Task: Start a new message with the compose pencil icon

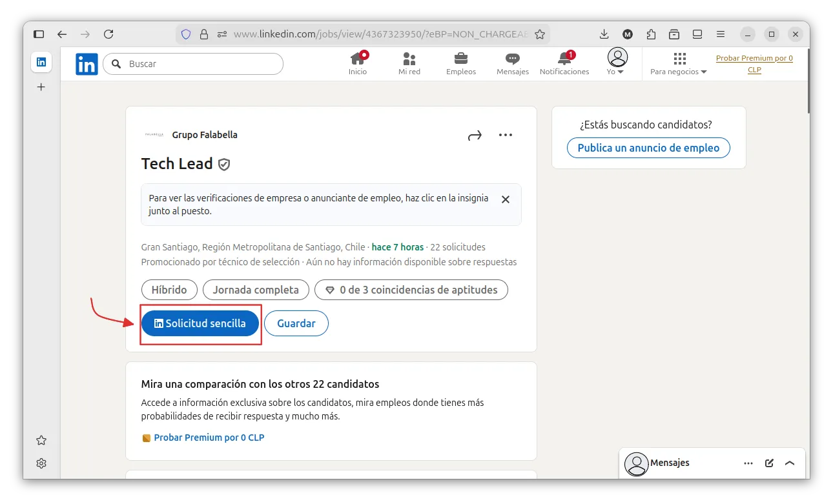Action: [x=768, y=463]
